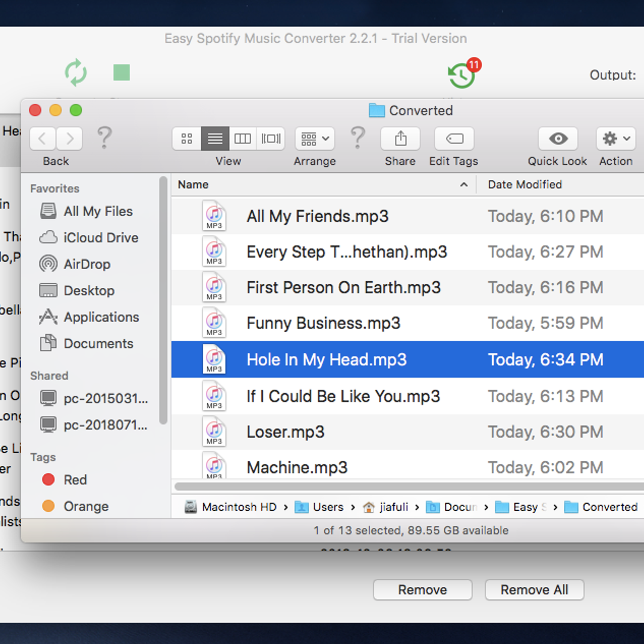Click Macintosh HD in path bar

pyautogui.click(x=231, y=507)
